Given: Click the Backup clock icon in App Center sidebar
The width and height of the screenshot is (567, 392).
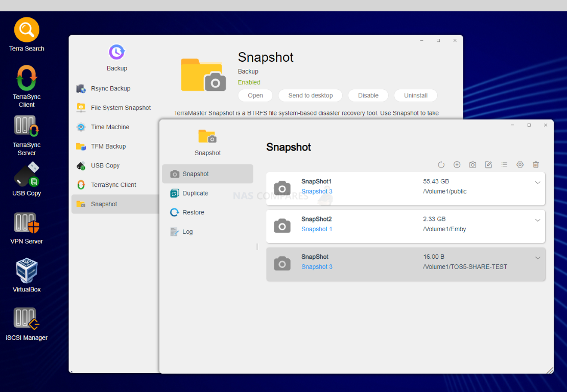Looking at the screenshot, I should [x=116, y=53].
